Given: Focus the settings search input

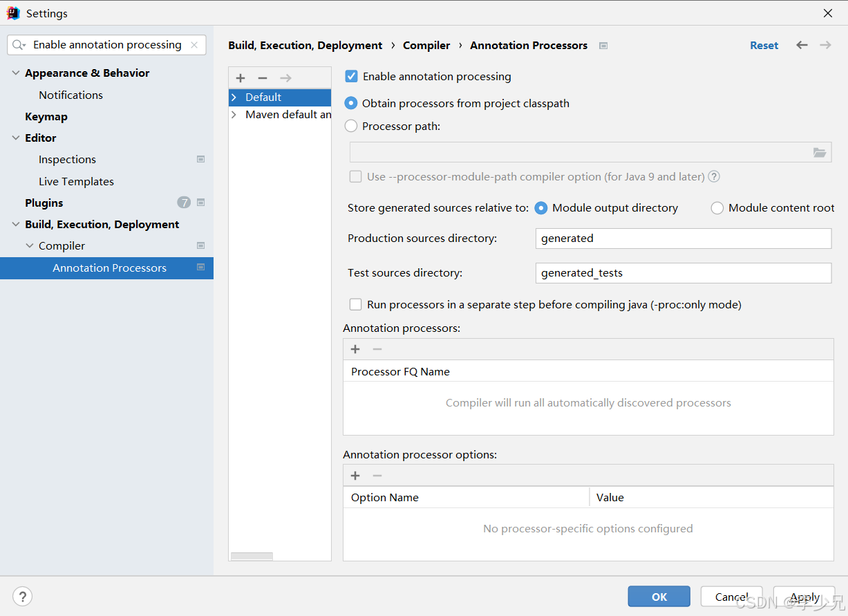Looking at the screenshot, I should coord(107,45).
